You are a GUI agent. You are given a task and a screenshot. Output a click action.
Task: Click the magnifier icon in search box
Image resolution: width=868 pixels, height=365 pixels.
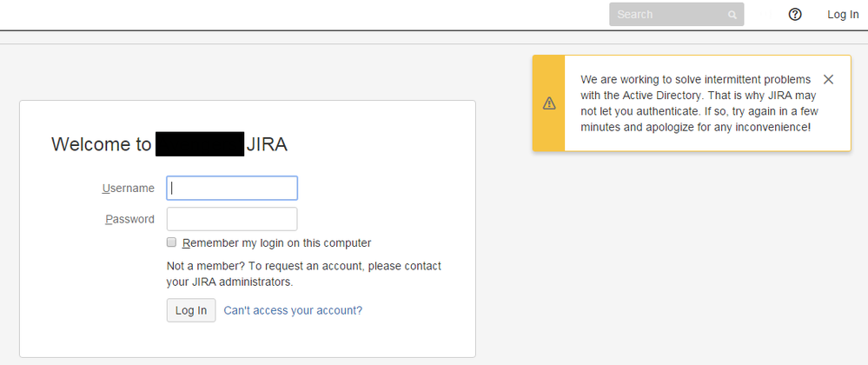[732, 15]
